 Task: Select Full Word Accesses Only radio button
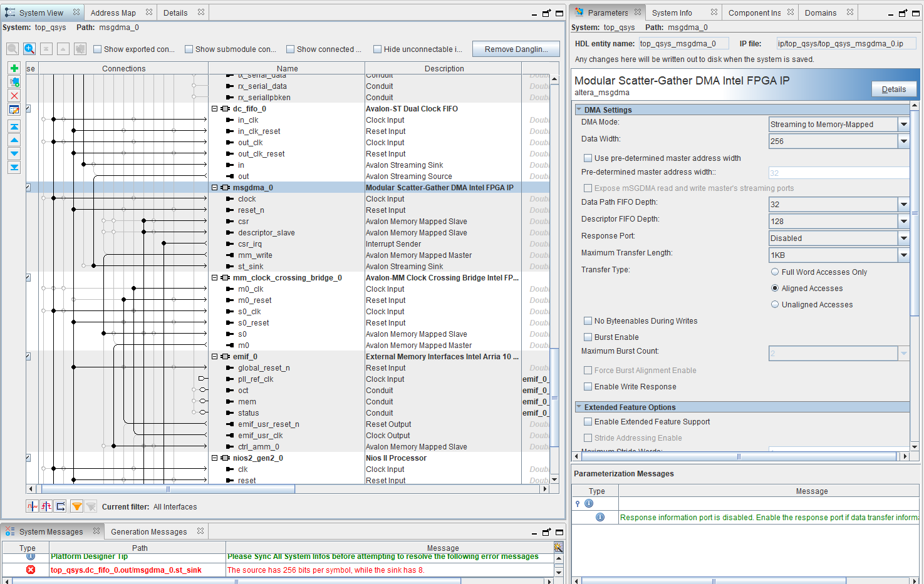point(775,272)
